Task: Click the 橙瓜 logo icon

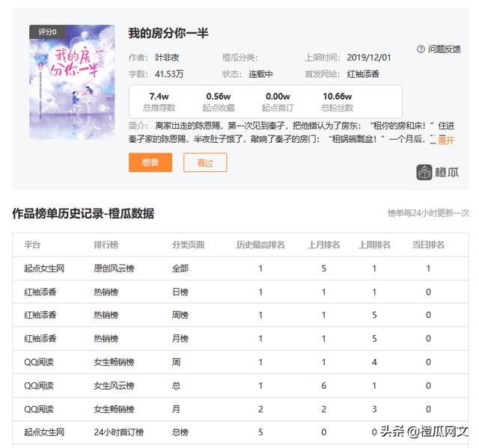Action: [424, 173]
